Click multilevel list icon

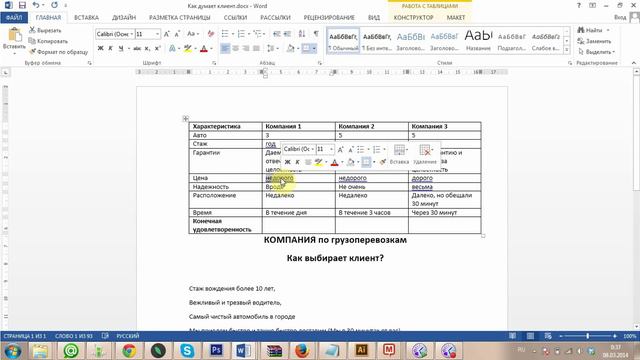[257, 34]
